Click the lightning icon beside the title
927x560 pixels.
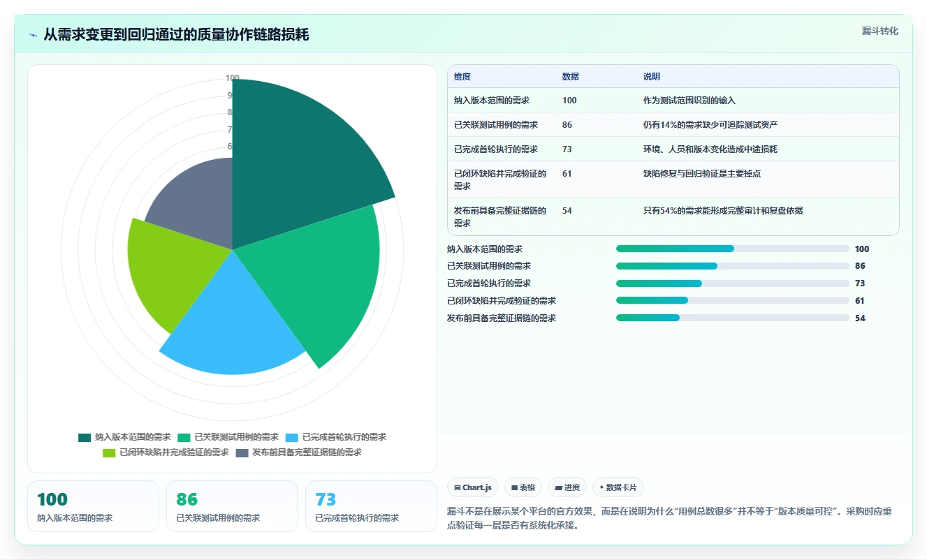(x=34, y=35)
